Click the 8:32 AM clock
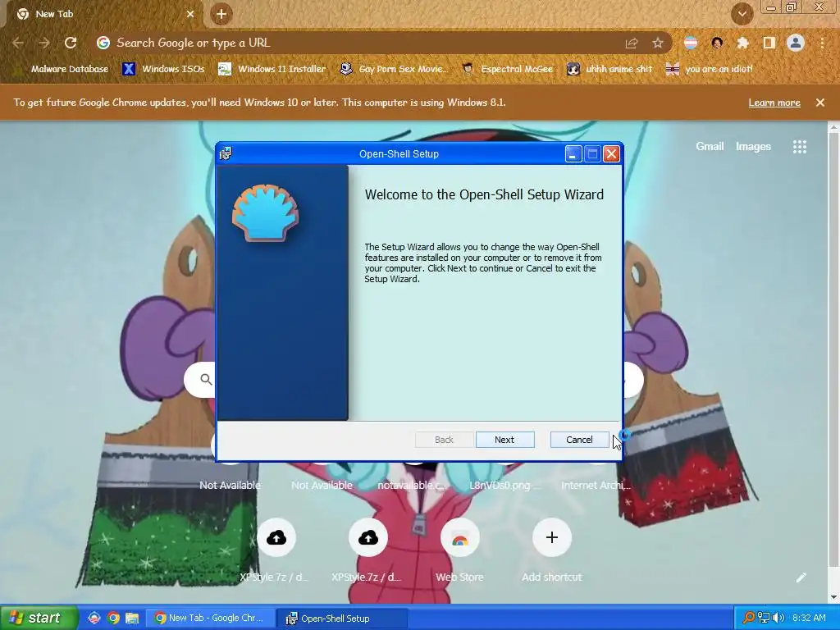Image resolution: width=840 pixels, height=630 pixels. coord(809,618)
